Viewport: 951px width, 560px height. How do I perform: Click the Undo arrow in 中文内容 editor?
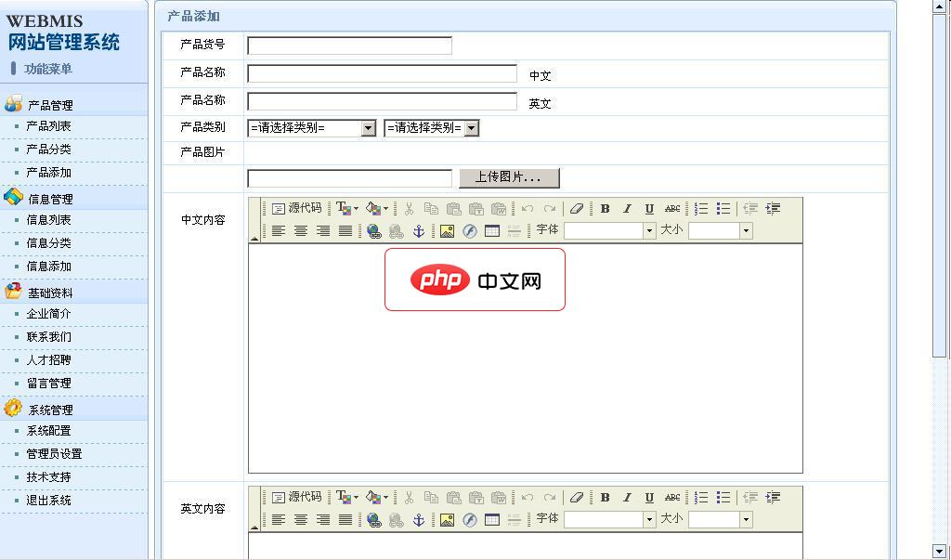[x=528, y=209]
